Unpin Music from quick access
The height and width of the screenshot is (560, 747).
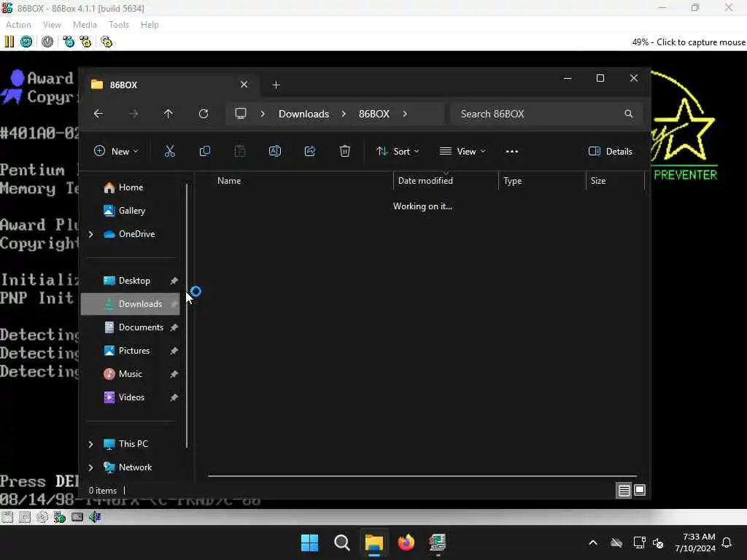coord(174,374)
